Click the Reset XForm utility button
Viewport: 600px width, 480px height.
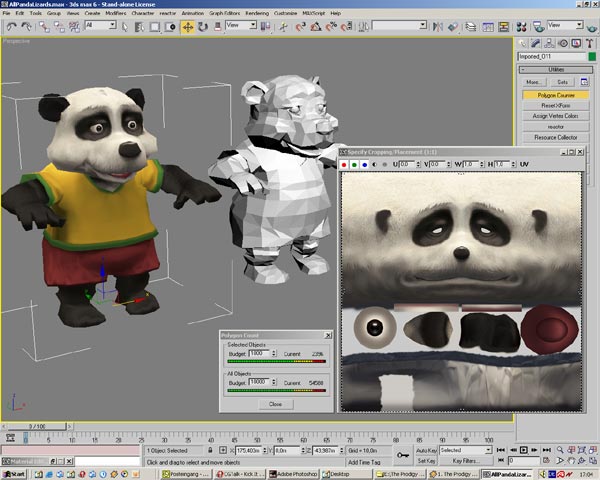pyautogui.click(x=556, y=105)
